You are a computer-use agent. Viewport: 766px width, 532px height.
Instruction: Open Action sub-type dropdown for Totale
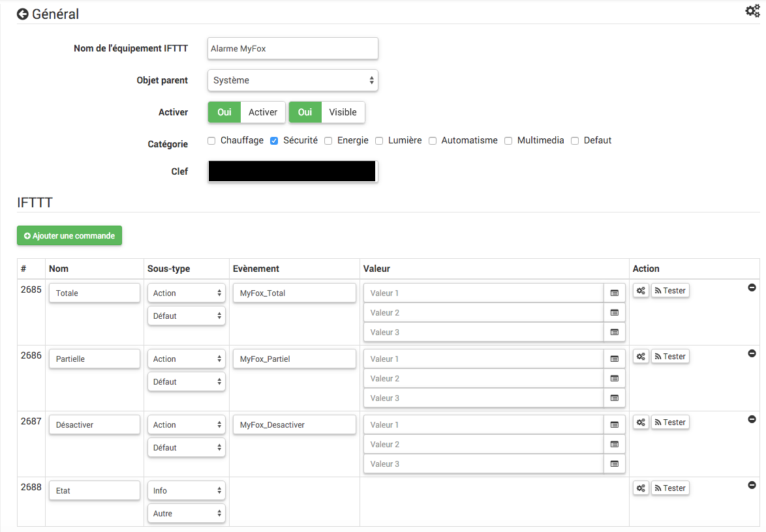click(x=186, y=293)
